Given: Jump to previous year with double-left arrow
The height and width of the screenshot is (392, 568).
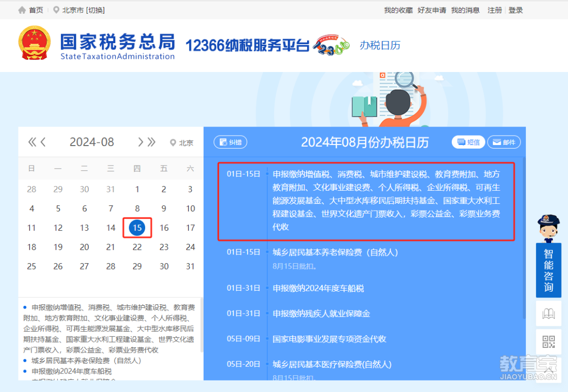Looking at the screenshot, I should coord(32,142).
